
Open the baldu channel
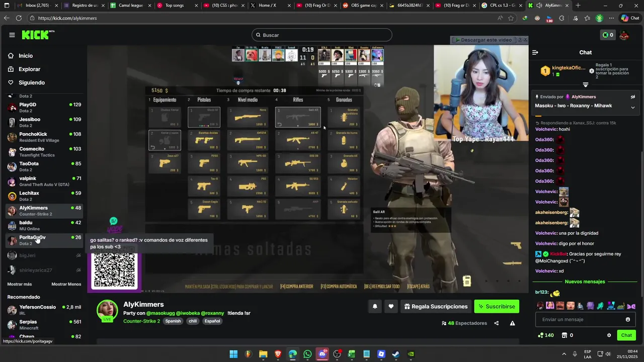(x=44, y=225)
